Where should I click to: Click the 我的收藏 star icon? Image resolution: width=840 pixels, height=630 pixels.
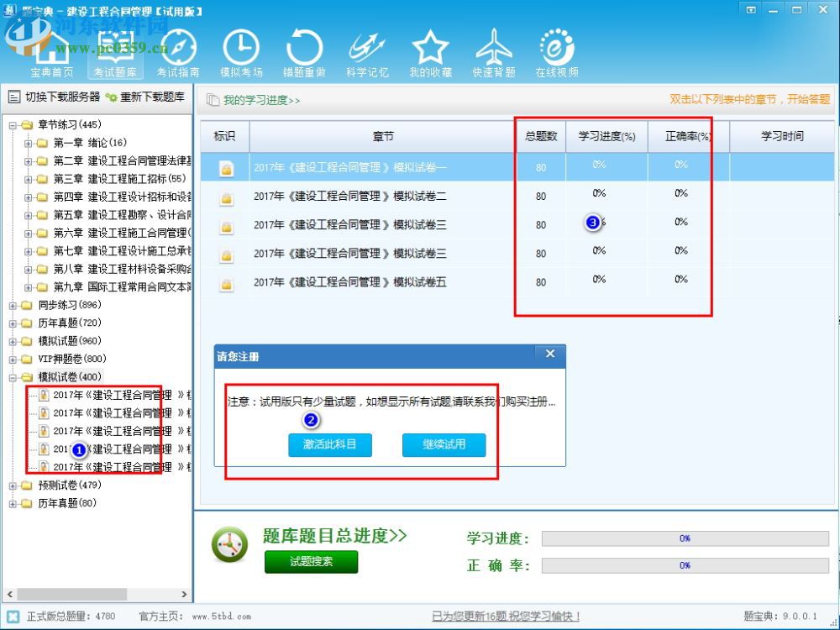point(430,48)
